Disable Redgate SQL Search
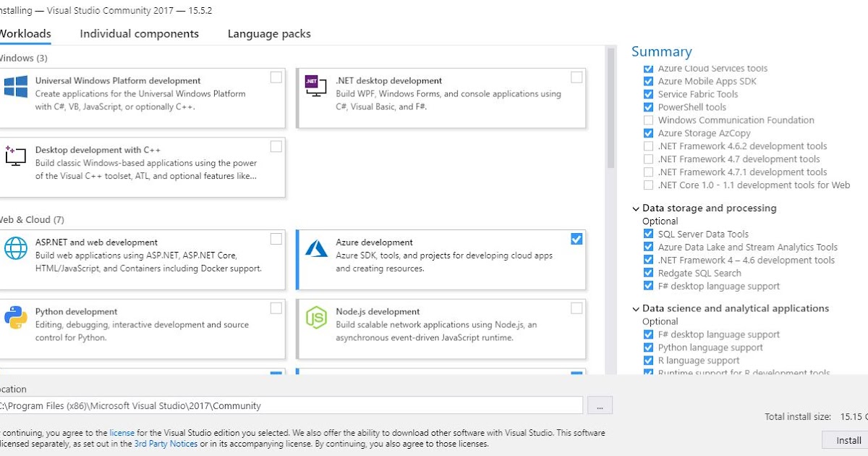Viewport: 868px width, 456px height. (649, 273)
